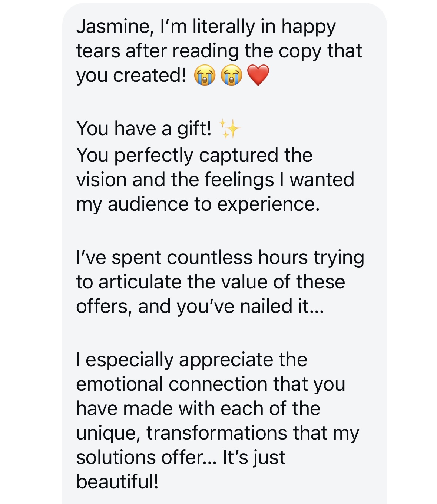Click the line "I especially appreciate the"
The image size is (437, 504).
click(x=192, y=360)
